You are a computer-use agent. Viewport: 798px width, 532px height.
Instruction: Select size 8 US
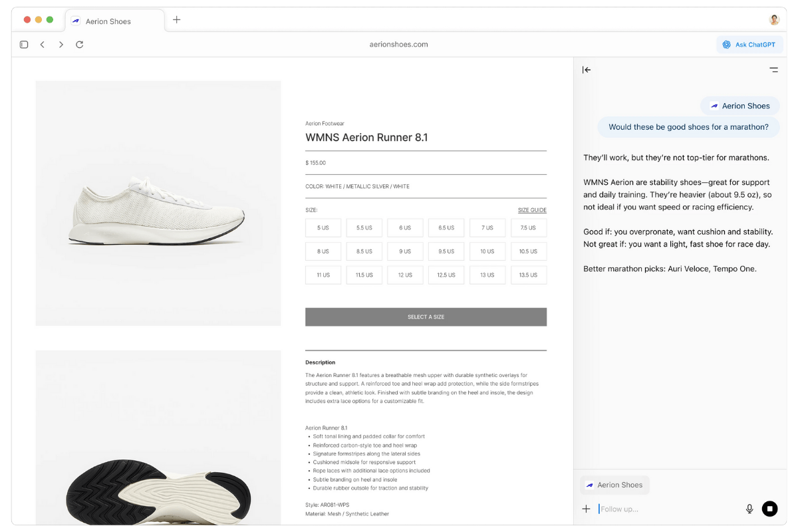[323, 251]
